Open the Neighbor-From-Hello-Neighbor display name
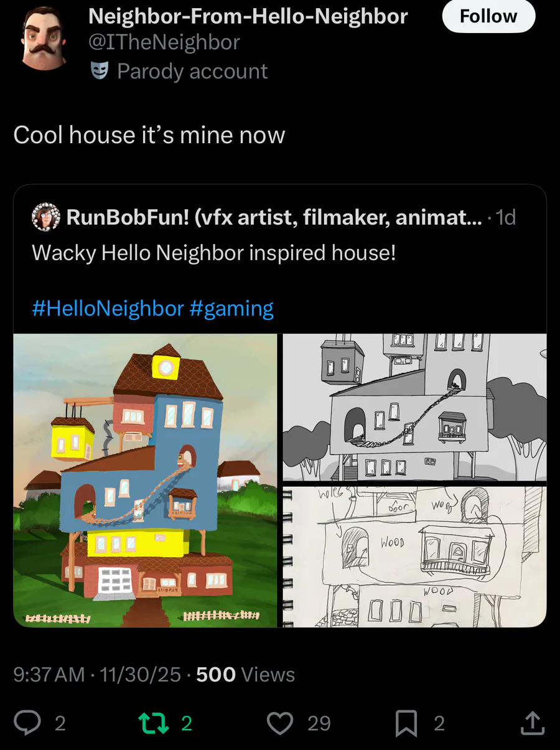Image resolution: width=560 pixels, height=750 pixels. click(x=248, y=16)
